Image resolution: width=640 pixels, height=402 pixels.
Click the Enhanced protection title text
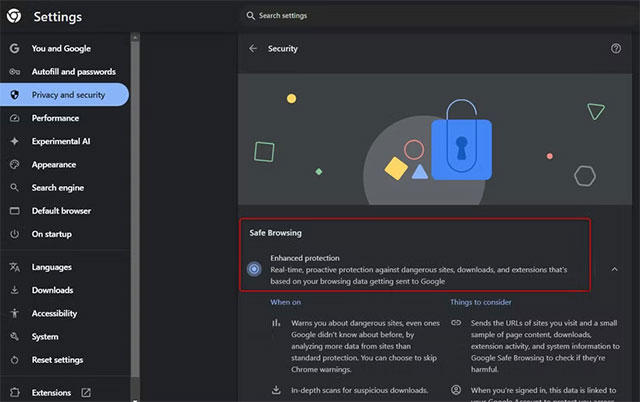tap(304, 258)
